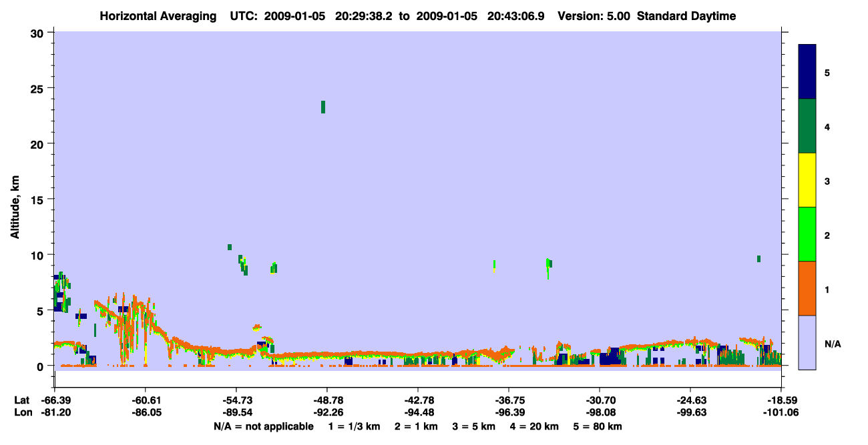Click longitude value -94.48
This screenshot has width=868, height=445.
[x=418, y=412]
